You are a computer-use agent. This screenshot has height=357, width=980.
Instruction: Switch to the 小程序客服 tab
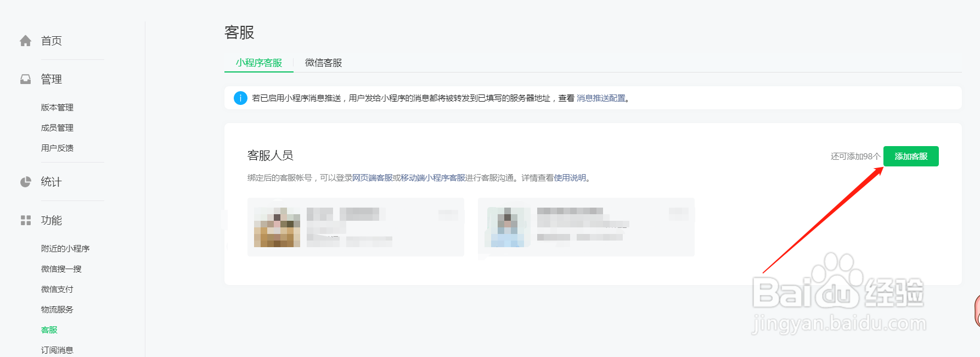259,63
